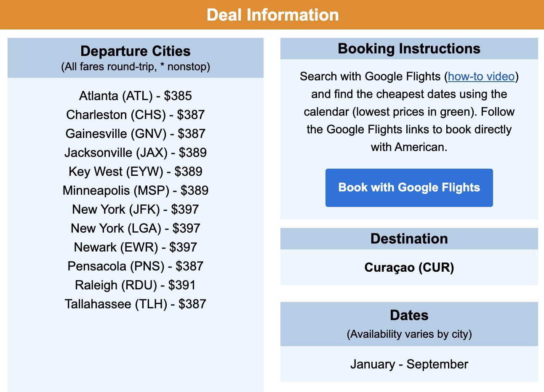Click the Deal Information header banner
The image size is (544, 392).
[272, 15]
